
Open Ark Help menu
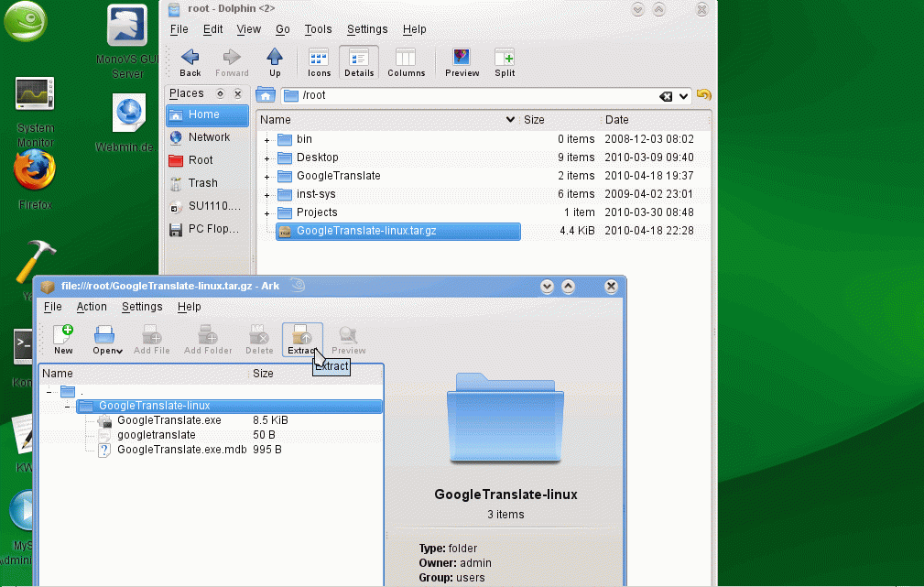(190, 307)
